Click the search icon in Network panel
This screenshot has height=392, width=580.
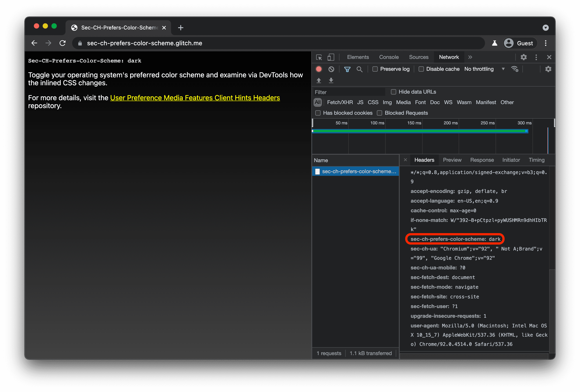[x=359, y=69]
